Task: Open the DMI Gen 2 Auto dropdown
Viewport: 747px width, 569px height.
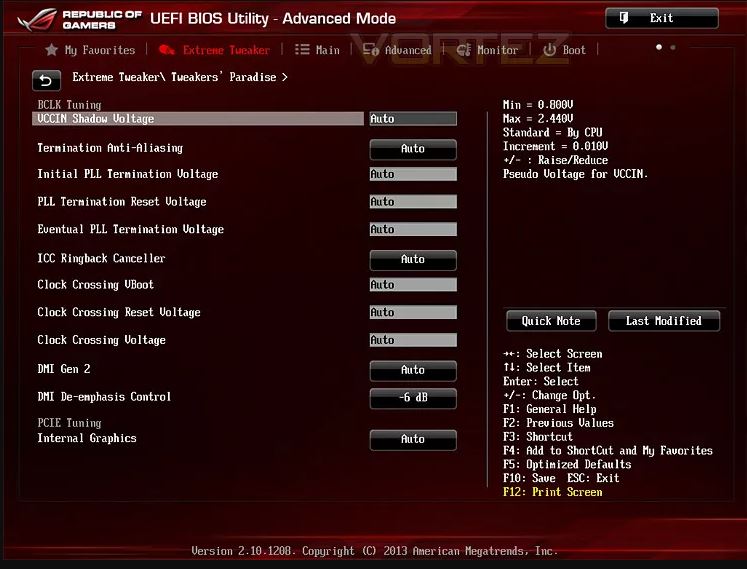Action: (413, 370)
